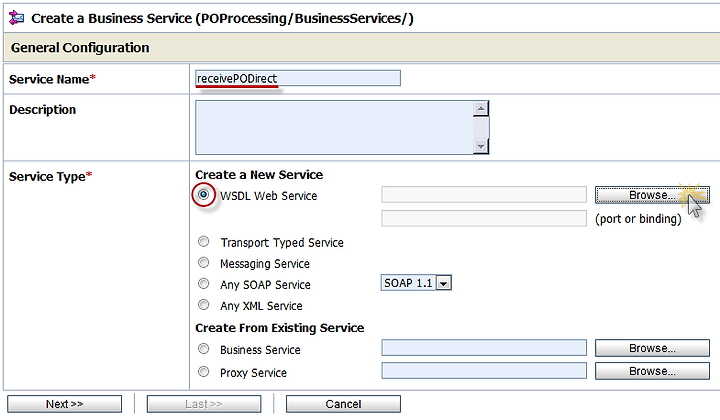The width and height of the screenshot is (720, 420).
Task: Click Description scrollbar down arrow
Action: point(481,146)
